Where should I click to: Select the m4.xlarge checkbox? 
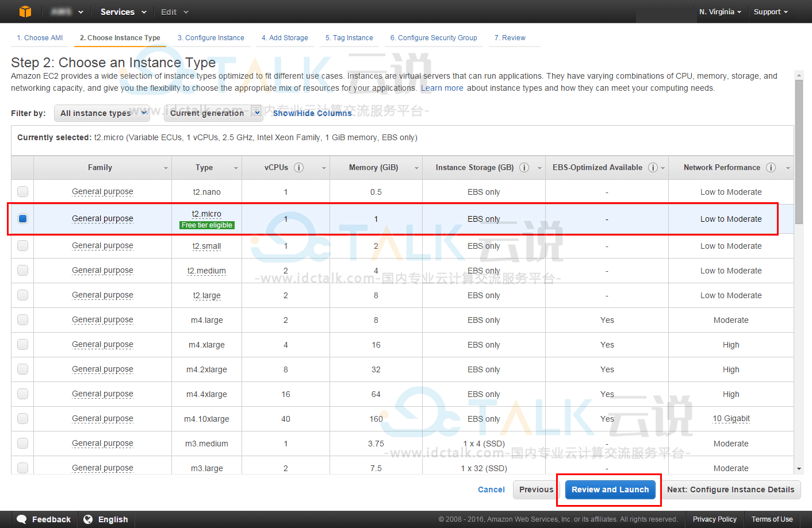[22, 344]
